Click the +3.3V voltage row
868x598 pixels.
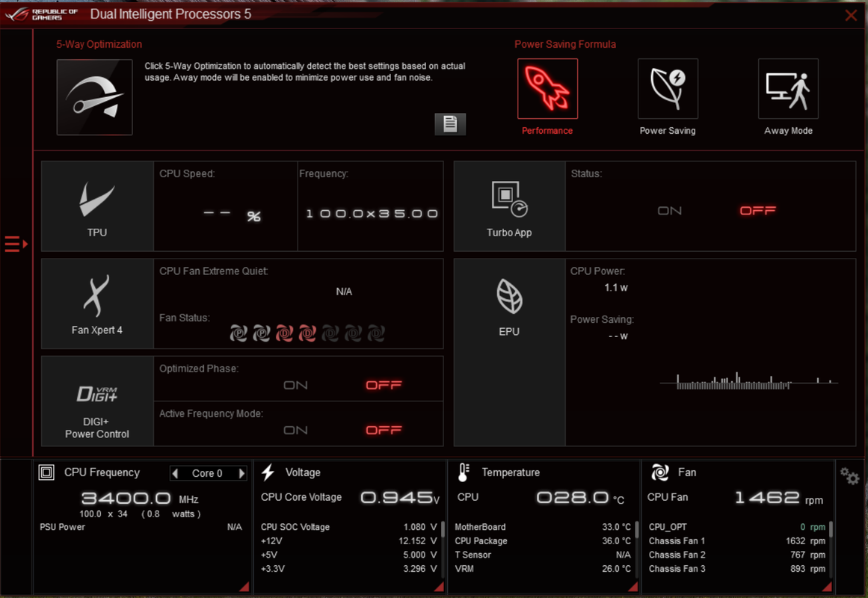(x=348, y=569)
